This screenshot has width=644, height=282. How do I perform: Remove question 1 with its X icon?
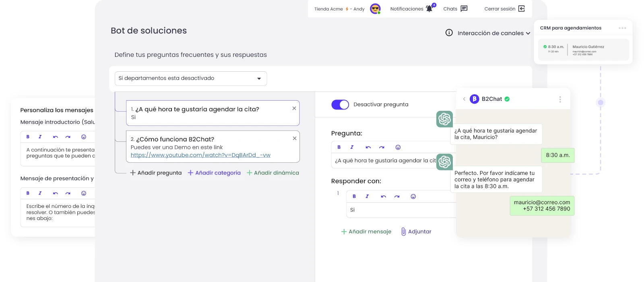click(x=294, y=108)
